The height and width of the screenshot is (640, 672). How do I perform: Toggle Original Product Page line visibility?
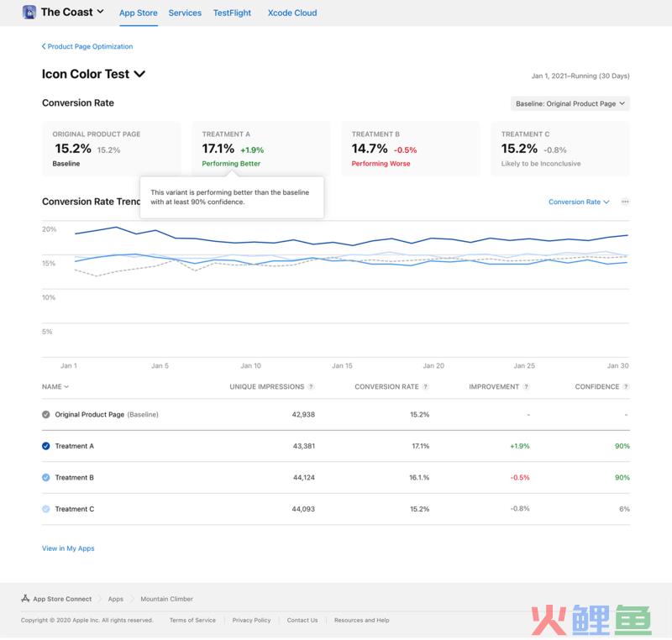pos(46,414)
